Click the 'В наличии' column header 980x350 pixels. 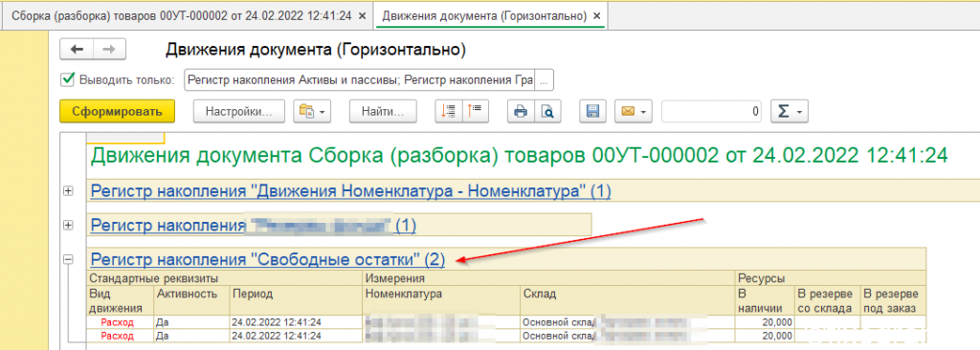pos(765,300)
